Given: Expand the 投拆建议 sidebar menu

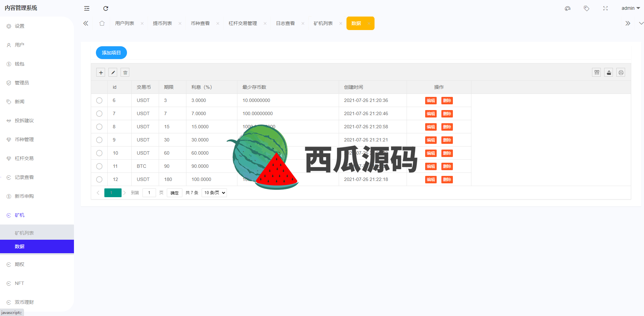Looking at the screenshot, I should point(37,121).
